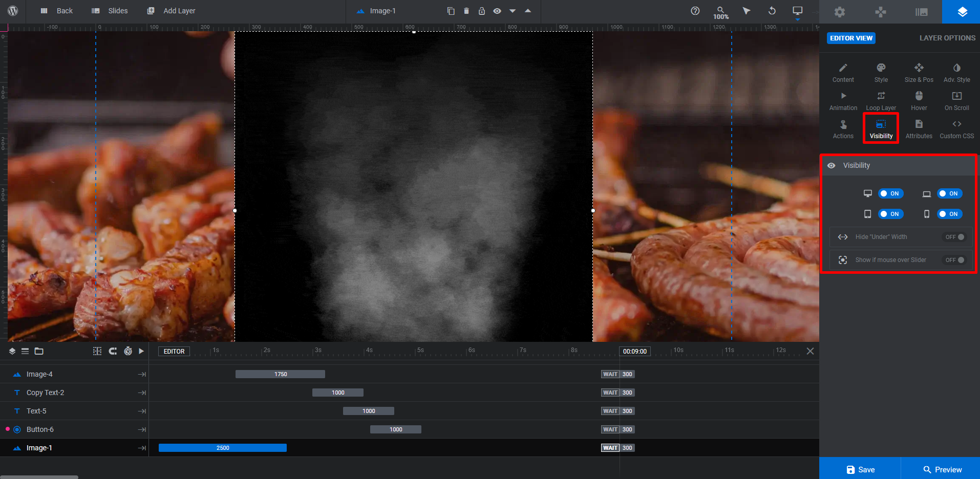Click the timeline layers stack icon
Image resolution: width=980 pixels, height=479 pixels.
tap(12, 351)
